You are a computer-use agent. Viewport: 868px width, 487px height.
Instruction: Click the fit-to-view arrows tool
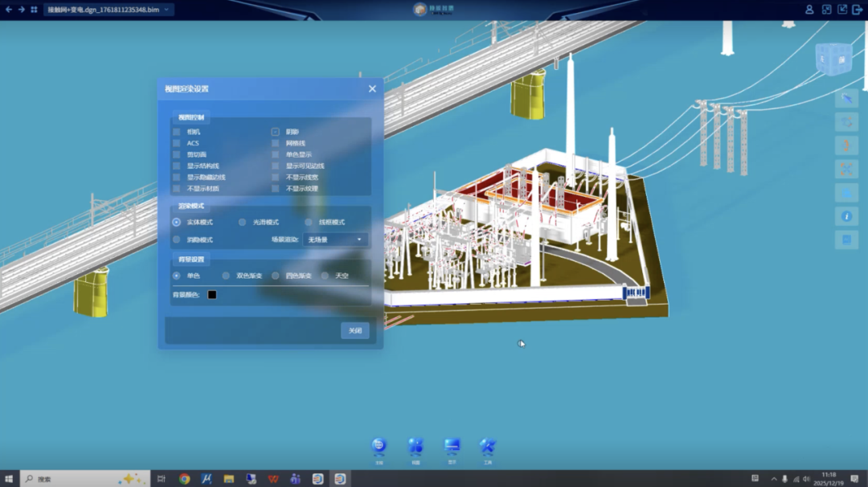(x=846, y=170)
